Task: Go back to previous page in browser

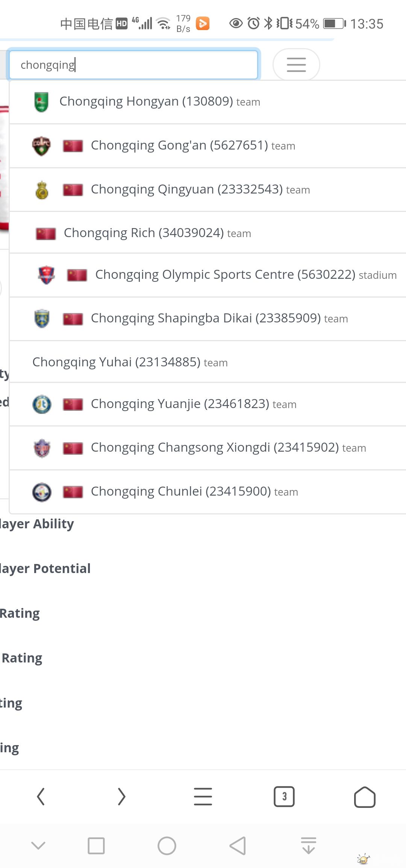Action: click(41, 797)
